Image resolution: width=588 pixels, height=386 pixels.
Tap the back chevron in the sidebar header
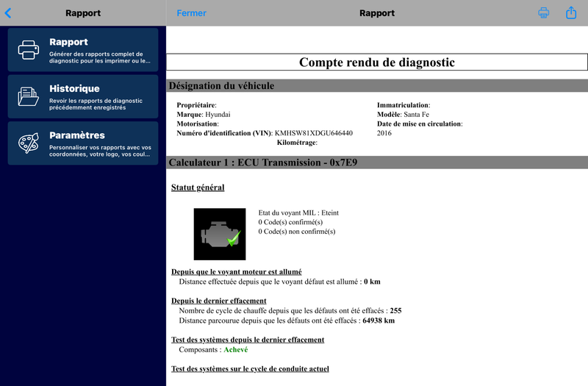[x=8, y=13]
